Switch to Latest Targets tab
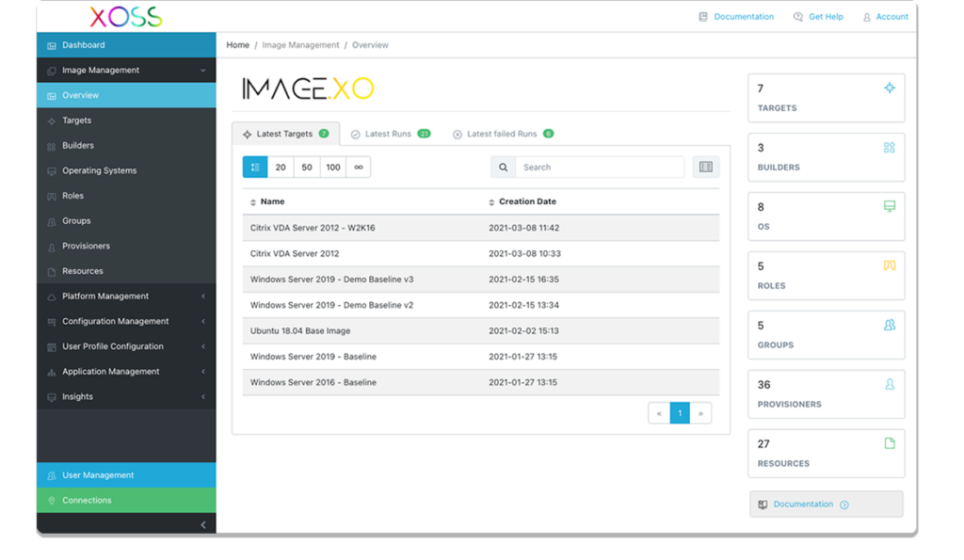The image size is (964, 560). [286, 134]
